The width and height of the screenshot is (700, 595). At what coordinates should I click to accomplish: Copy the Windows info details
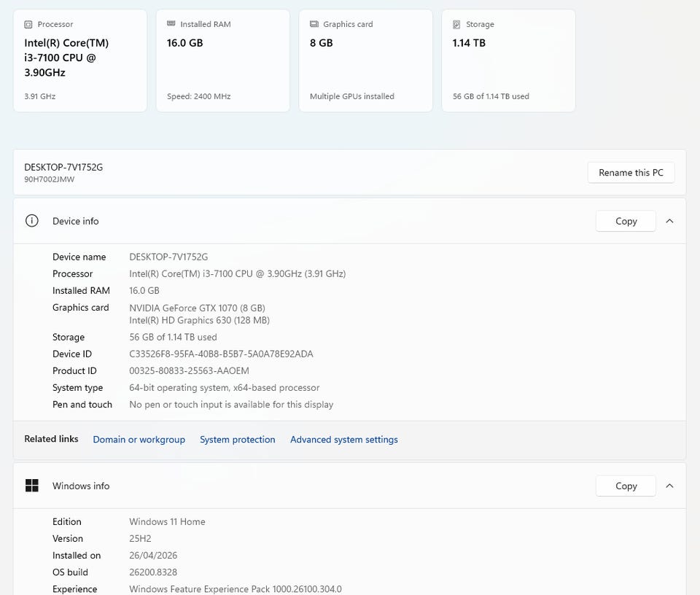[626, 486]
